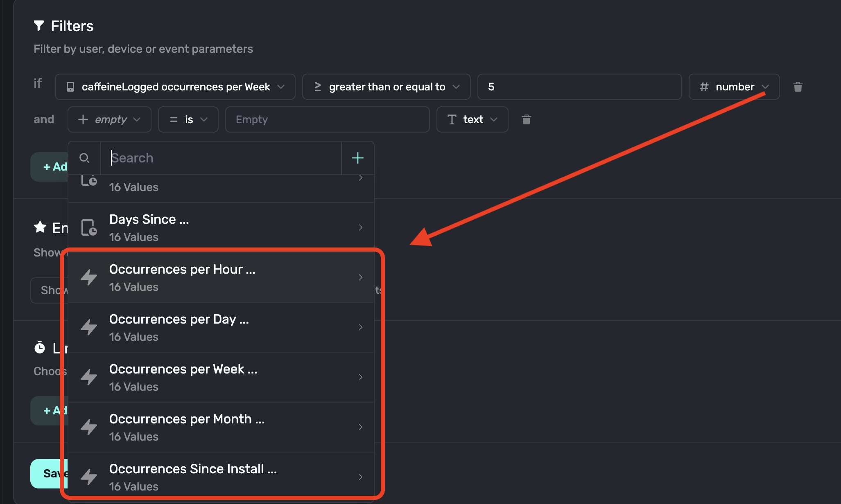Click the lightning icon for Occurrences per Month

click(89, 427)
